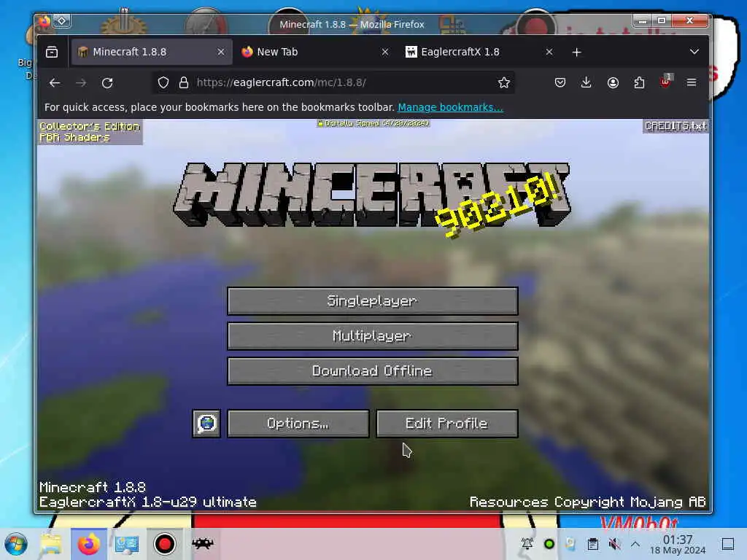The width and height of the screenshot is (747, 560).
Task: Open the Downloads panel
Action: pyautogui.click(x=587, y=83)
